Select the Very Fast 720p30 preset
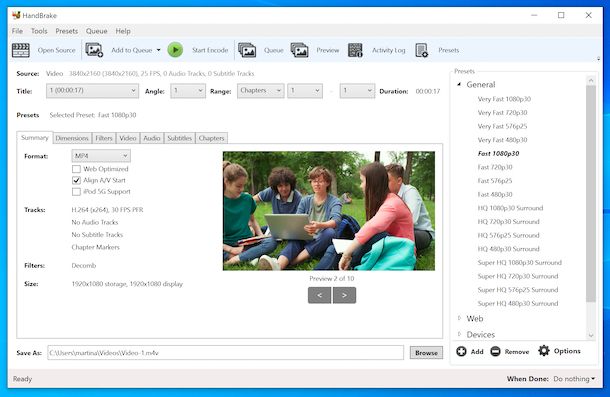This screenshot has width=610, height=397. tap(502, 112)
